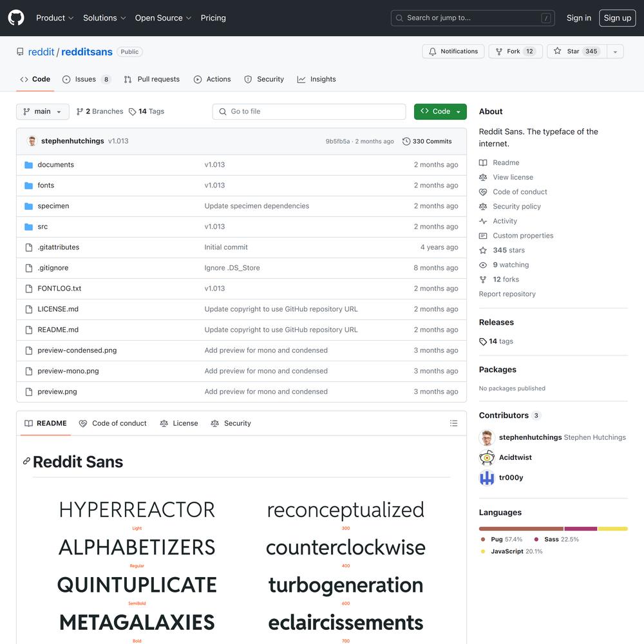The image size is (644, 644).
Task: Select the README tab in file viewer
Action: coord(46,423)
